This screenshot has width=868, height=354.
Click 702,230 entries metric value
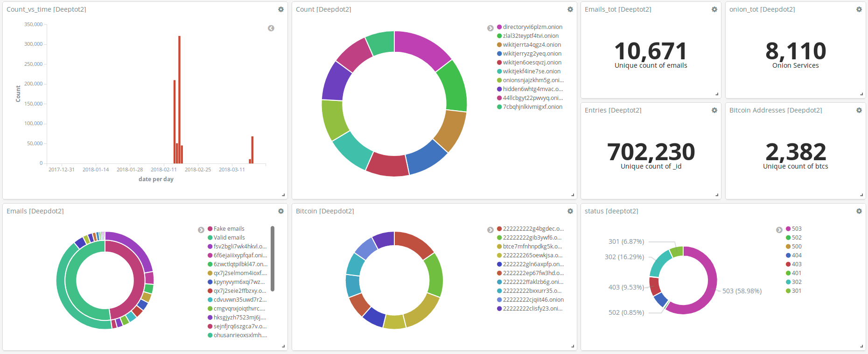pos(651,152)
